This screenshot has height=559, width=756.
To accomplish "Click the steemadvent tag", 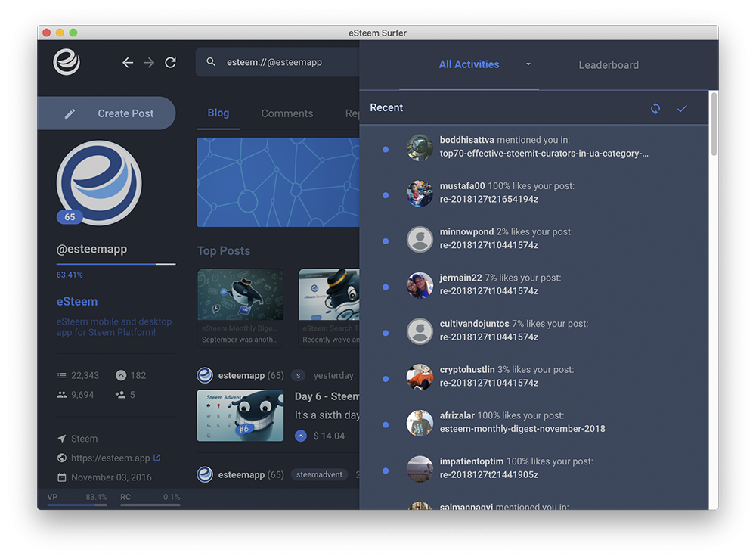I will pos(319,474).
